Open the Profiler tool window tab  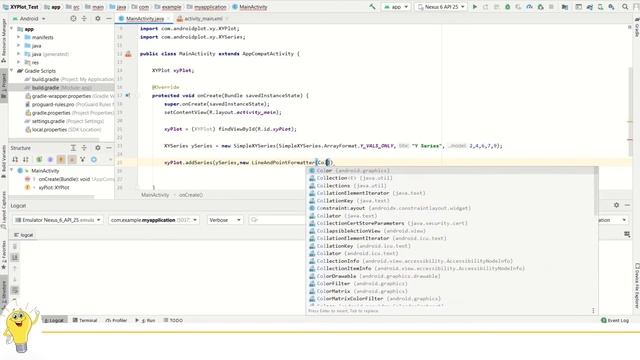pos(116,320)
